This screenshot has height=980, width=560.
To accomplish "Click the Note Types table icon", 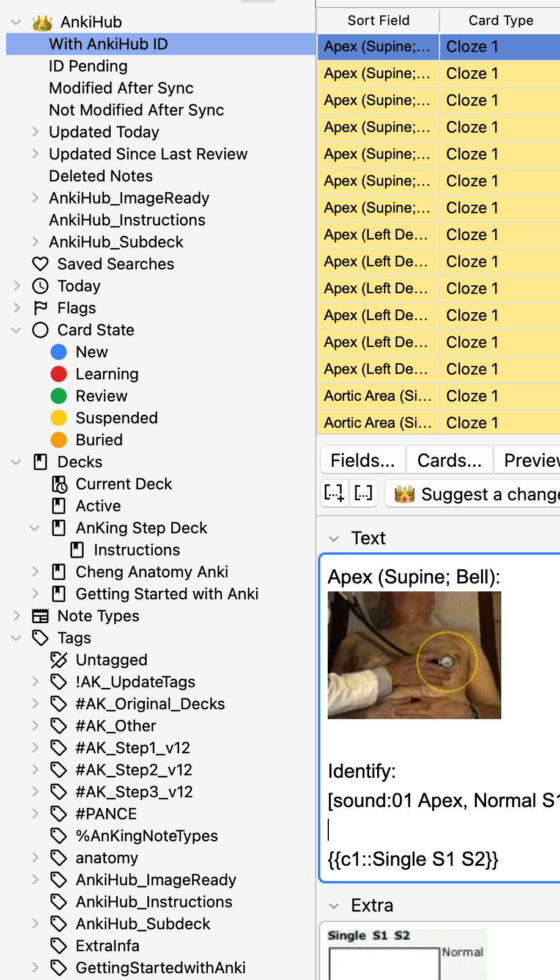I will [40, 616].
